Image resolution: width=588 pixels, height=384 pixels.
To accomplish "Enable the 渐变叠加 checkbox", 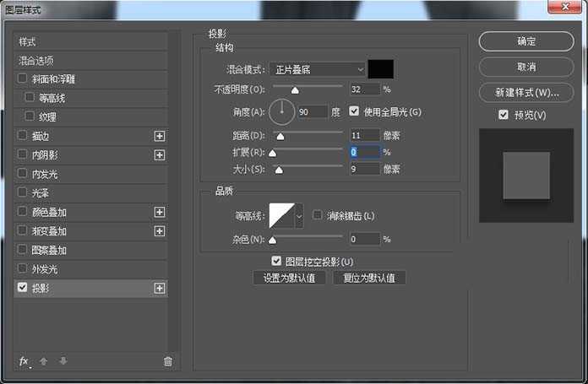I will (22, 230).
